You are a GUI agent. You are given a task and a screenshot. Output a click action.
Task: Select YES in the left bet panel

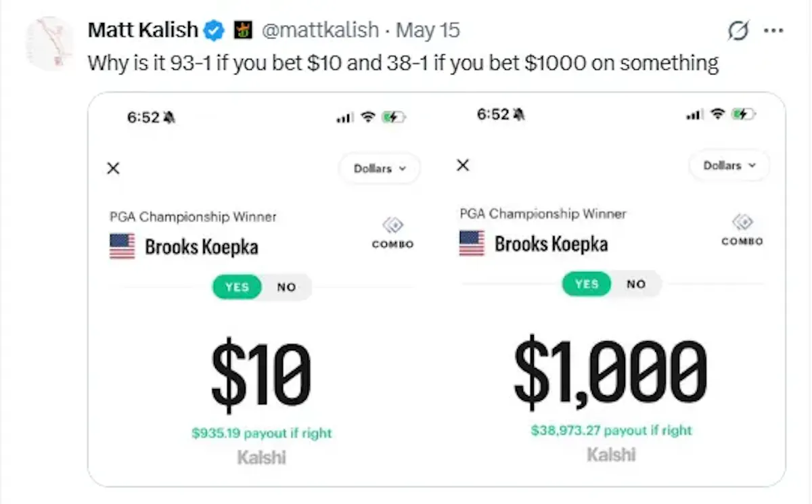click(237, 287)
